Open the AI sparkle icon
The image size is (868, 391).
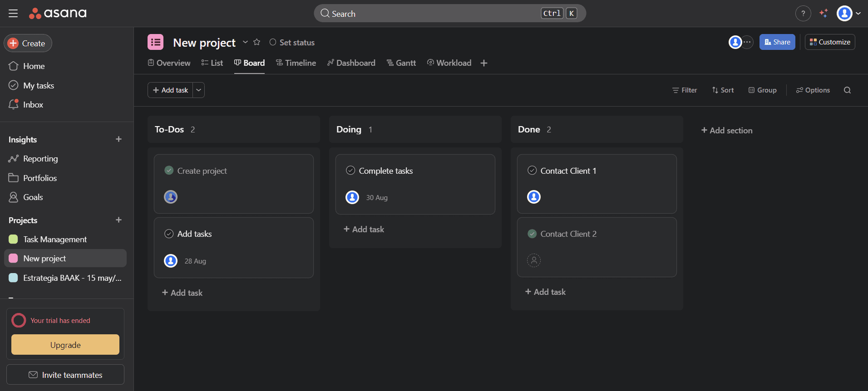pyautogui.click(x=824, y=14)
